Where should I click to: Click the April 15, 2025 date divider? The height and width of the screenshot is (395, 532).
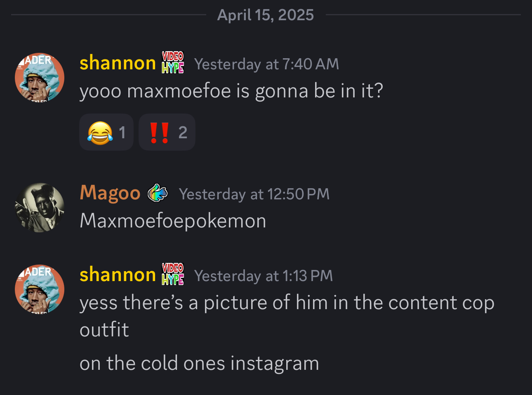[x=266, y=15]
